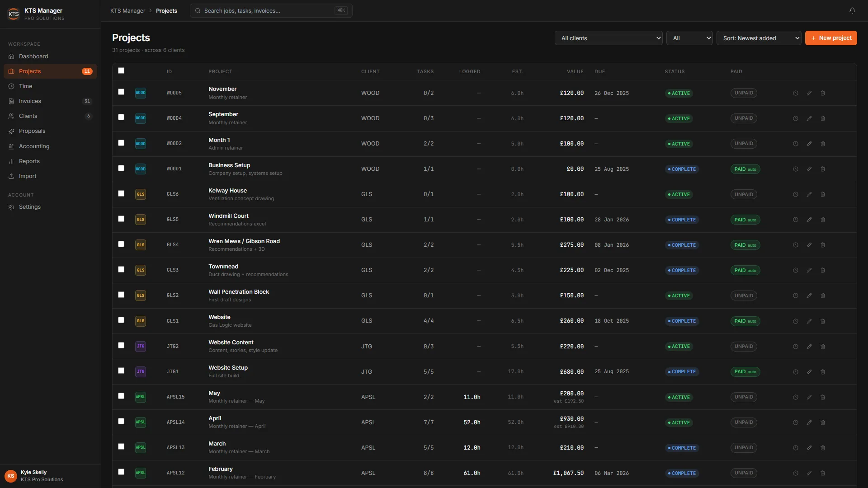Edit the Kelway House project with pencil icon
Image resolution: width=868 pixels, height=488 pixels.
click(809, 194)
